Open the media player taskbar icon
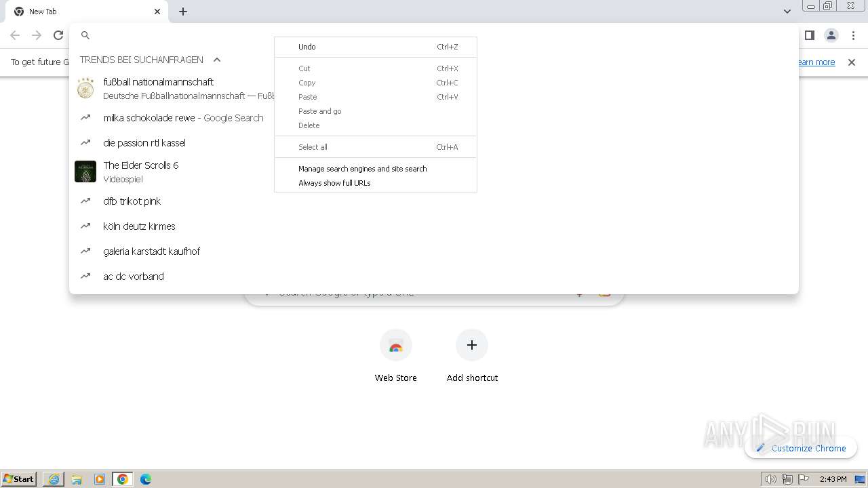Viewport: 868px width, 488px height. (100, 479)
